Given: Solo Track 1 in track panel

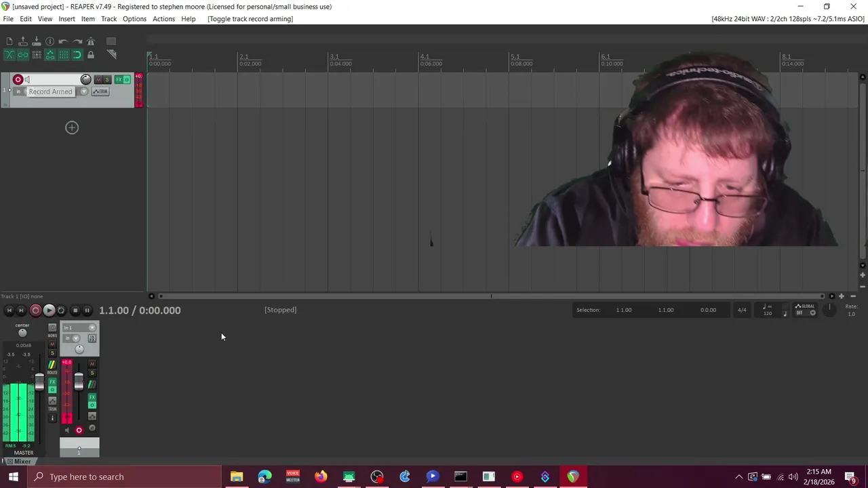Looking at the screenshot, I should pyautogui.click(x=107, y=79).
